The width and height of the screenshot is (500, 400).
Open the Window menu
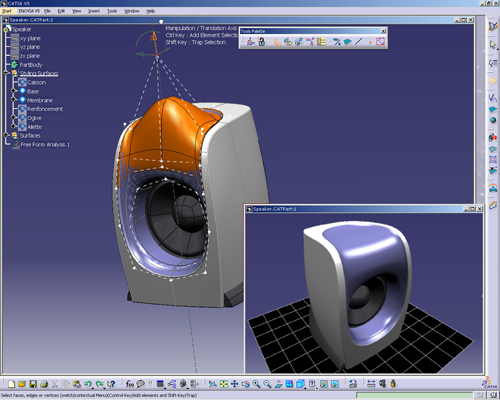[132, 11]
